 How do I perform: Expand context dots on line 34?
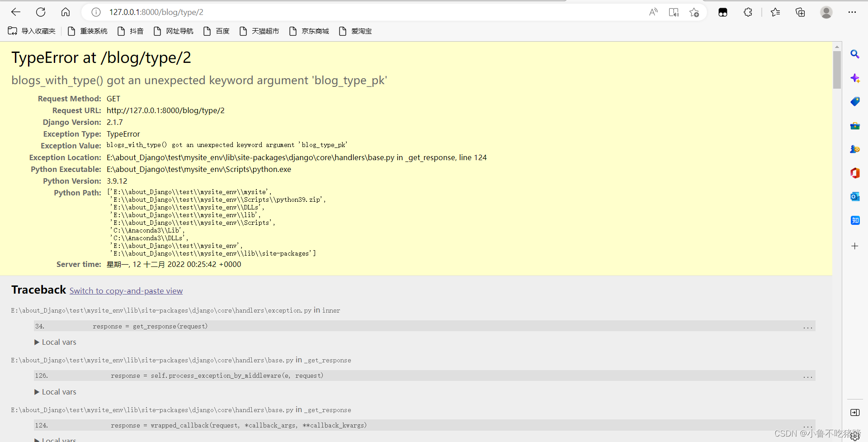(808, 327)
